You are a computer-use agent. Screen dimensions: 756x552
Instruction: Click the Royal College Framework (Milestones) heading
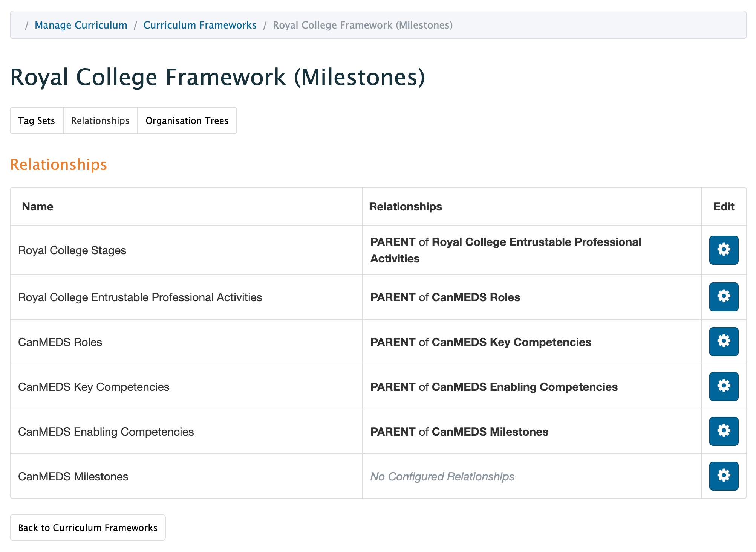(217, 78)
